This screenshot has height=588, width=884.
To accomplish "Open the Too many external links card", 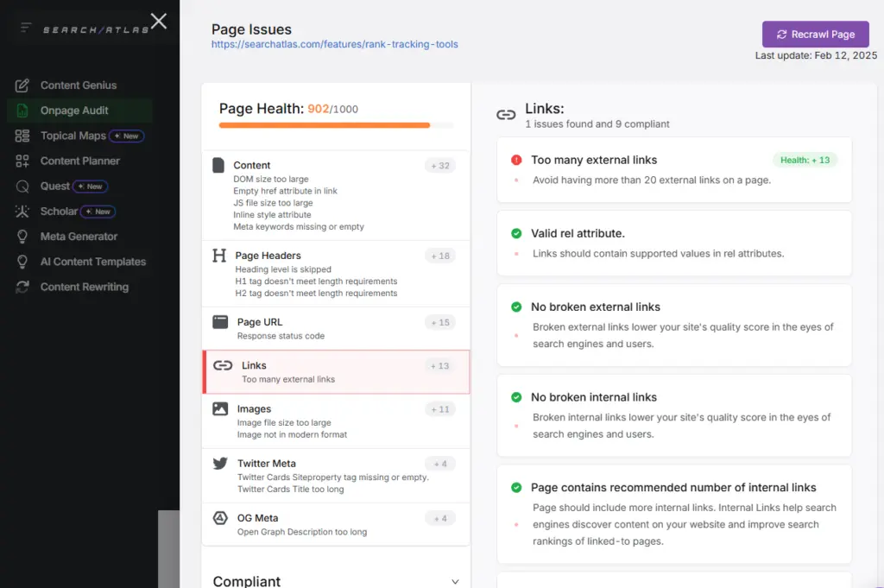I will (x=674, y=170).
